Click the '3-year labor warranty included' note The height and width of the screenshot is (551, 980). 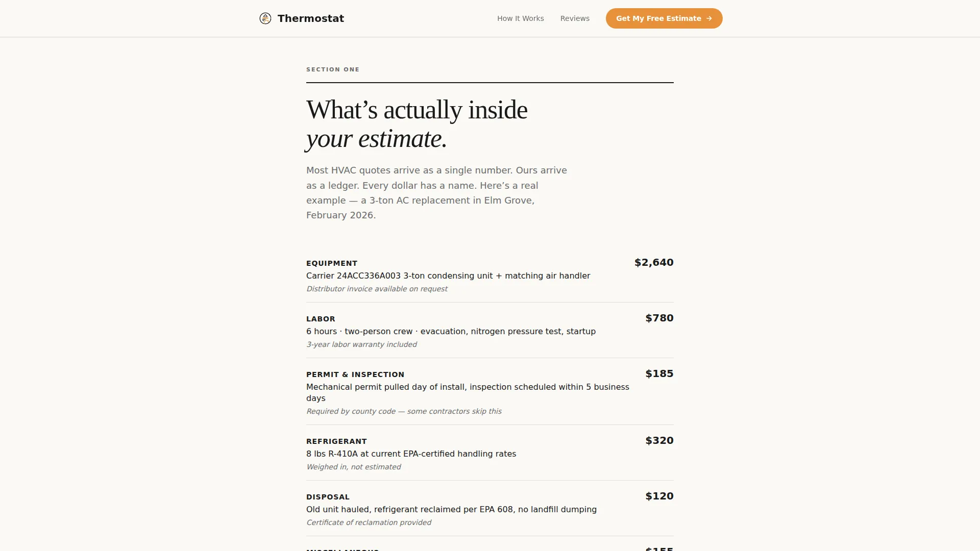pyautogui.click(x=361, y=344)
